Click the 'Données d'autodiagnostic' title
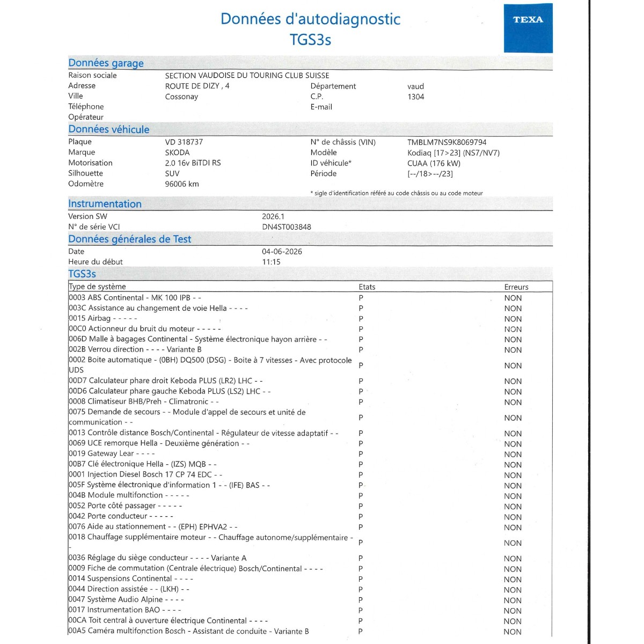Viewport: 644px width, 644px height. point(311,19)
